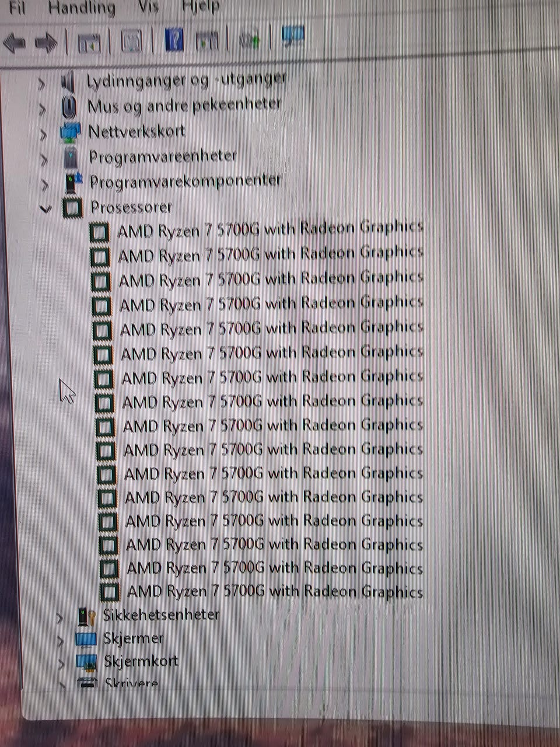Screen dimensions: 560x747
Task: Expand the Nettverkskort category
Action: pyautogui.click(x=43, y=134)
